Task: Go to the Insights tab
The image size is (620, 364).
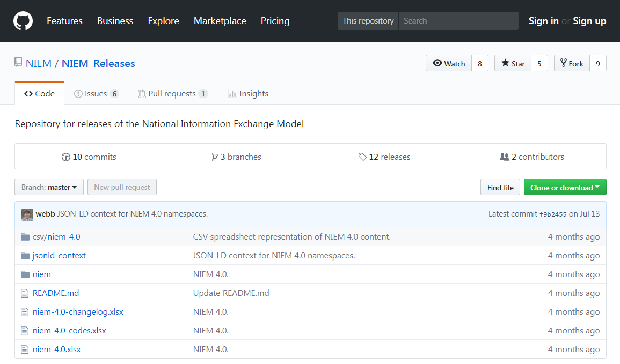Action: (x=247, y=93)
